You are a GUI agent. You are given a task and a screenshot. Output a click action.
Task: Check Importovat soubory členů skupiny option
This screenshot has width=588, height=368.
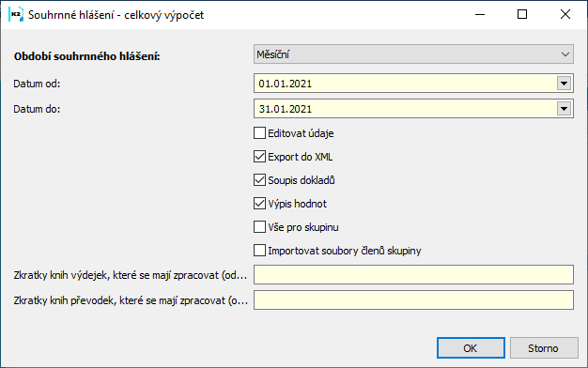259,251
